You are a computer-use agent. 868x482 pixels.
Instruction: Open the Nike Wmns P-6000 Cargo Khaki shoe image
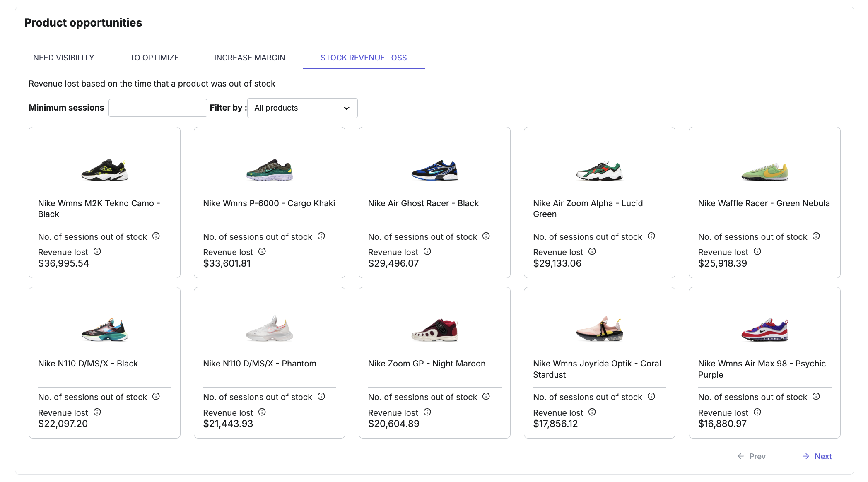tap(270, 170)
